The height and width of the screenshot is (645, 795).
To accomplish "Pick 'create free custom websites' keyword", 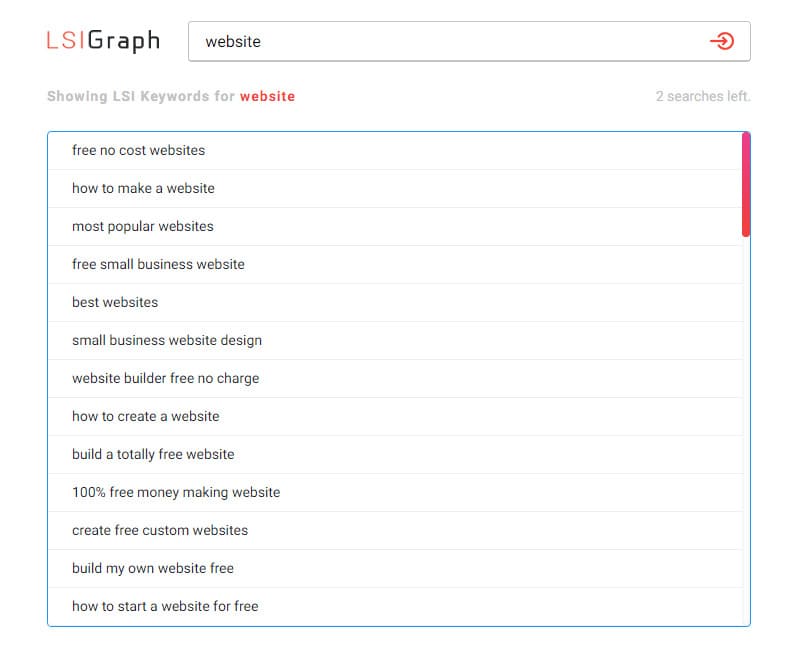I will pyautogui.click(x=160, y=530).
